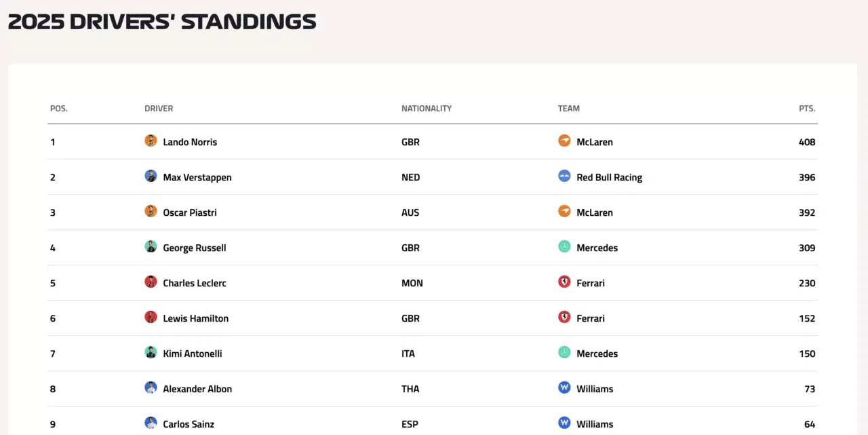
Task: Click the Red Bull Racing team name
Action: (x=609, y=177)
